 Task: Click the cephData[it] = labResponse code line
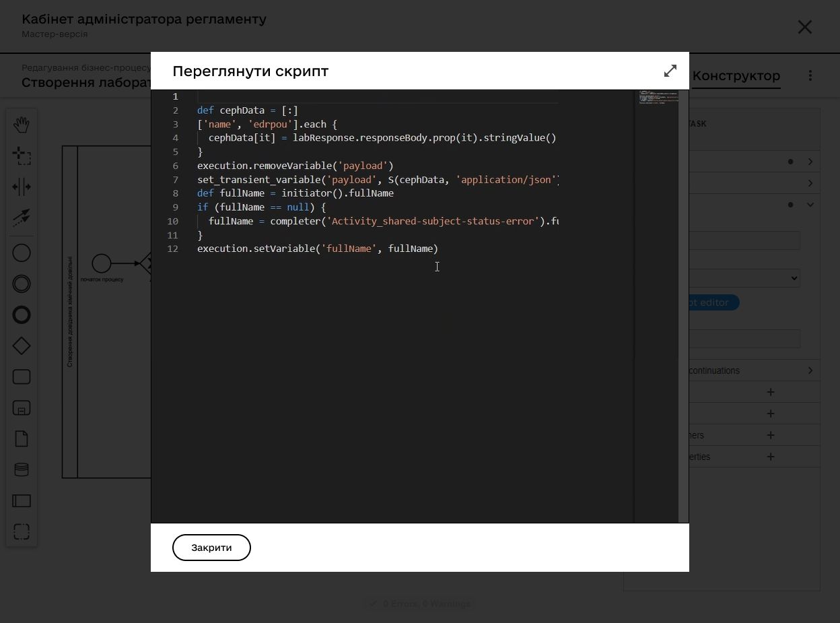382,138
